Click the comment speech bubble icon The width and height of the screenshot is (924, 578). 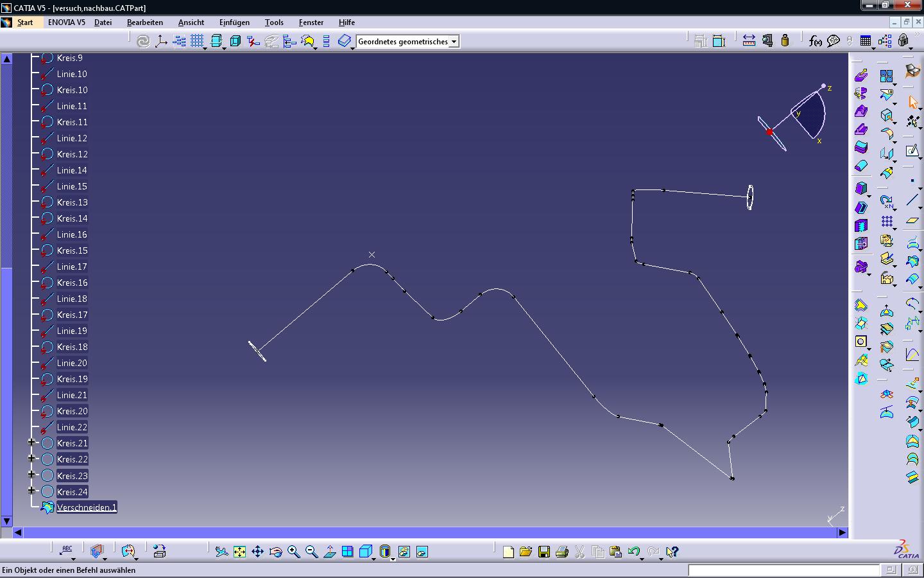tap(834, 41)
